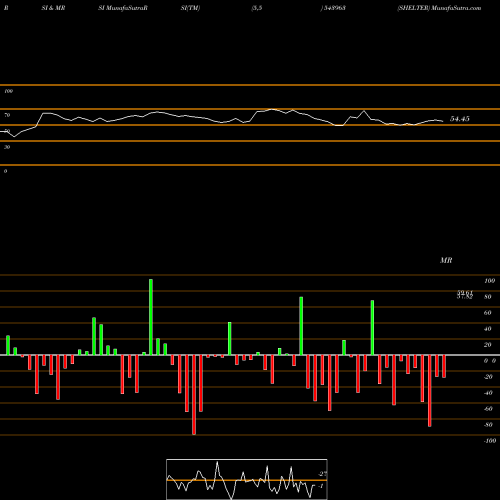This screenshot has width=500, height=500.
Task: Click the 80 label on the MR axis
Action: click(x=487, y=297)
